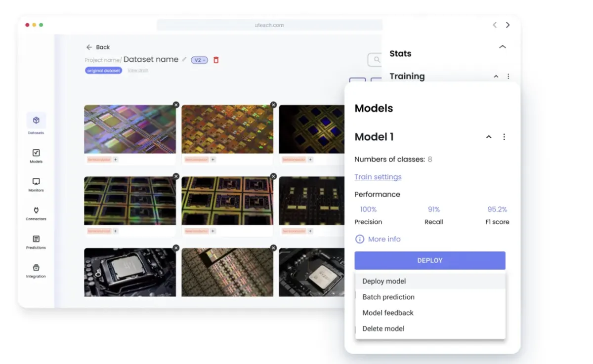This screenshot has width=593, height=364.
Task: Remove the CPU socket image in bottom row
Action: (176, 248)
